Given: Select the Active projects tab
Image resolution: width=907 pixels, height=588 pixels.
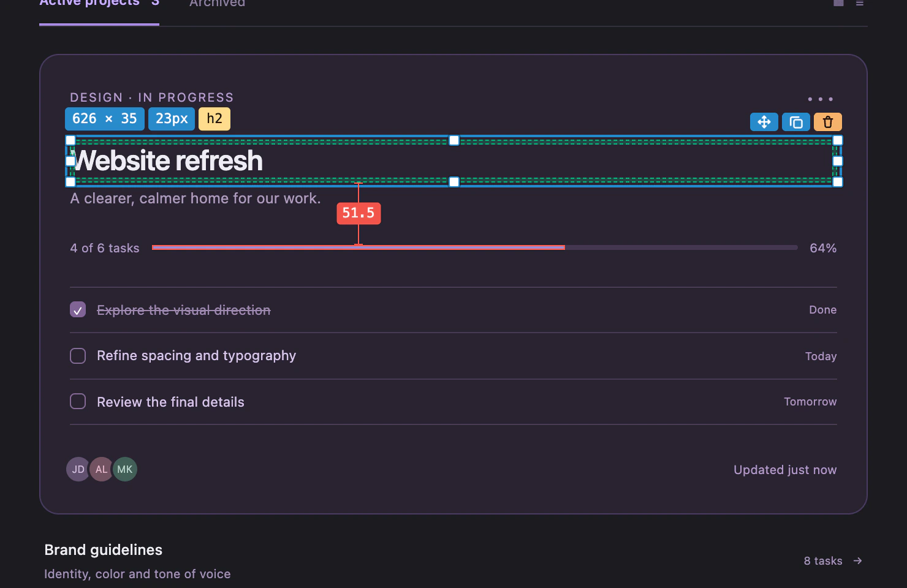Looking at the screenshot, I should click(x=99, y=3).
